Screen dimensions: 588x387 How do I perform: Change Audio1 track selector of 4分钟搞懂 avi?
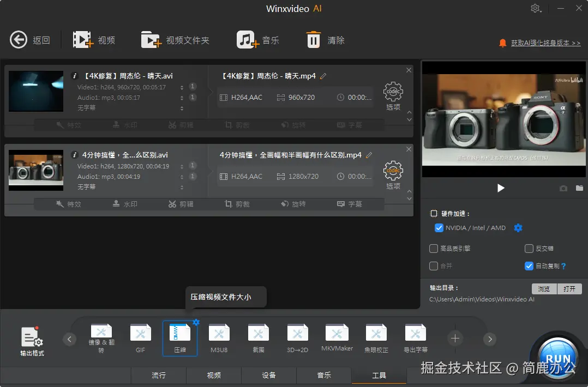[x=182, y=177]
